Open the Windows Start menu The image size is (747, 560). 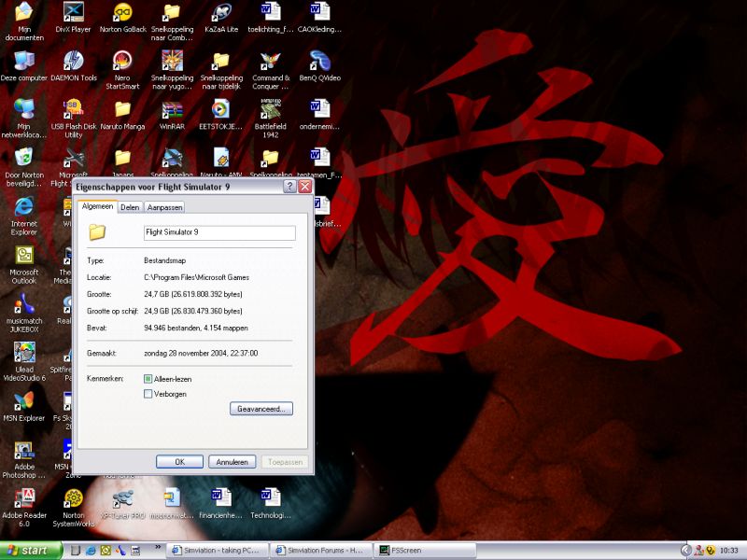click(31, 551)
